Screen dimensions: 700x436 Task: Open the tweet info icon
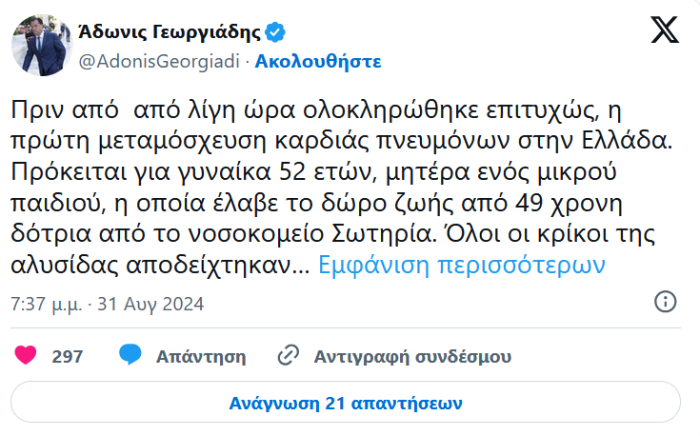click(x=664, y=302)
